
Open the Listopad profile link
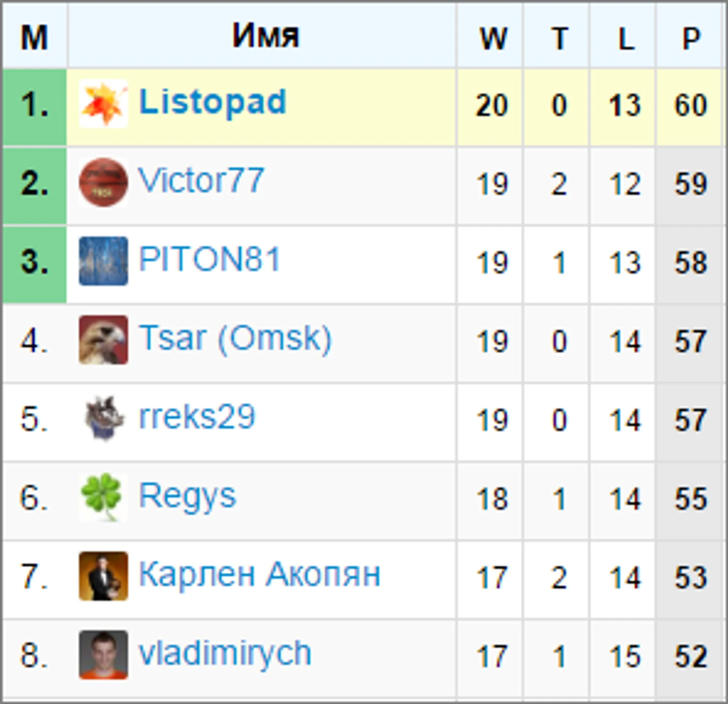[x=212, y=102]
